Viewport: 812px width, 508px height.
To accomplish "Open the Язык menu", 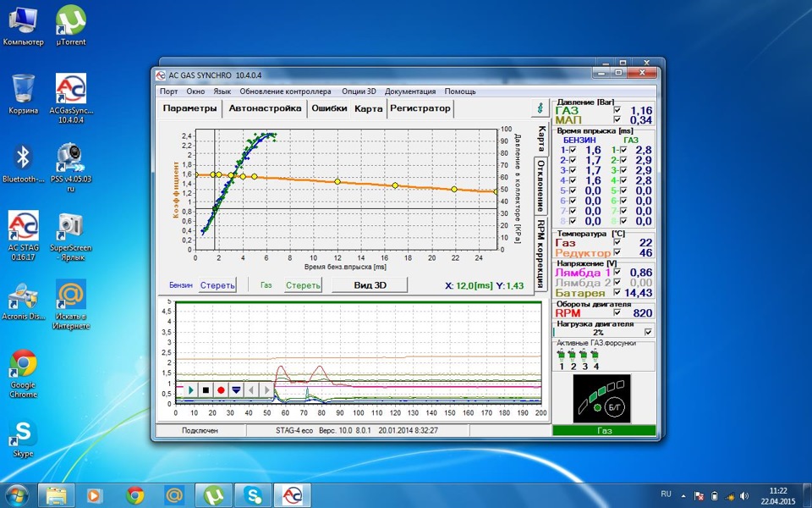I will click(x=222, y=91).
